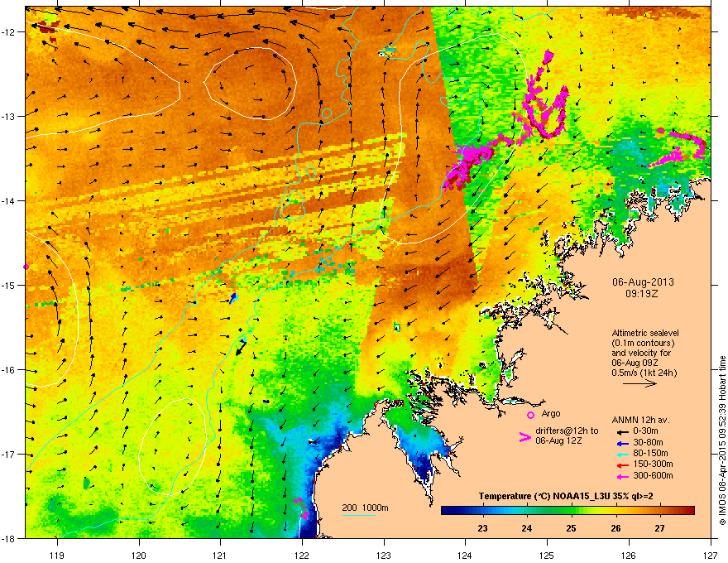Click the black 0-30m ANMN arrow

(621, 431)
